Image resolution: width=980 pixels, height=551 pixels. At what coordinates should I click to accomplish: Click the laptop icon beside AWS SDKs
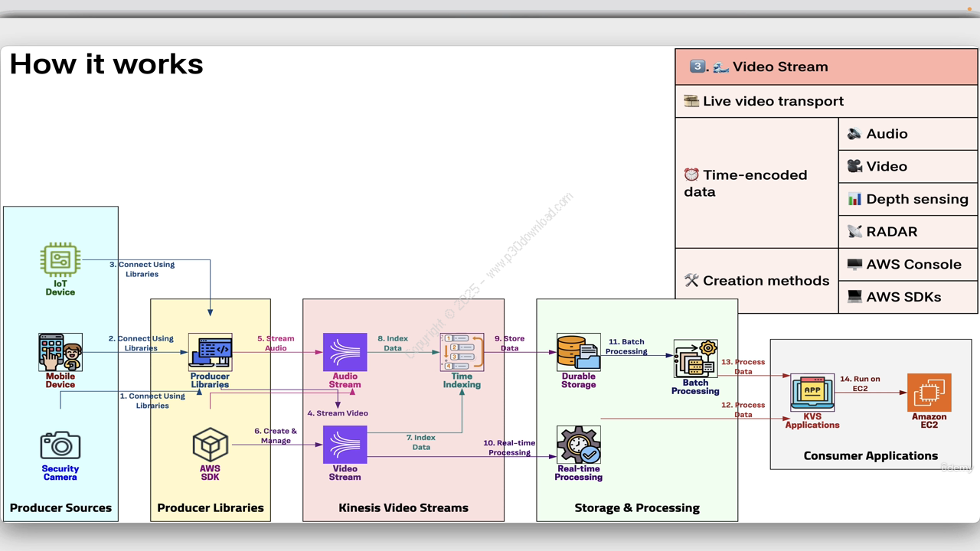(x=854, y=297)
